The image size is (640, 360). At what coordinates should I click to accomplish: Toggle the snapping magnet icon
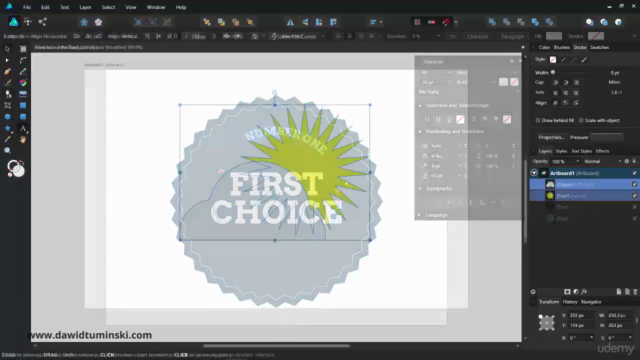pos(446,22)
